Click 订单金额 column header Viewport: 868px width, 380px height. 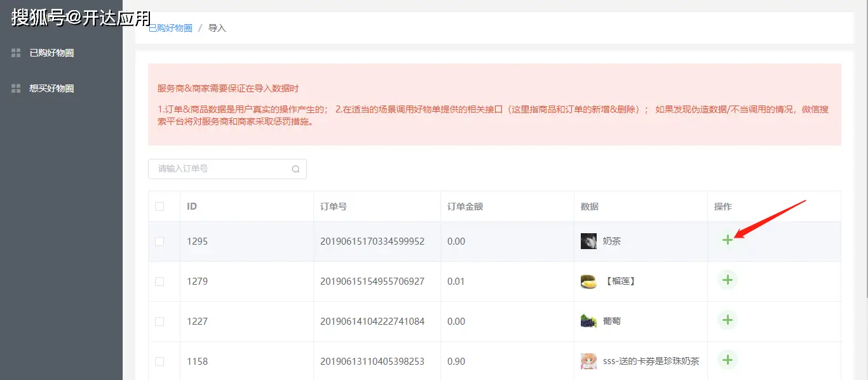(x=465, y=207)
